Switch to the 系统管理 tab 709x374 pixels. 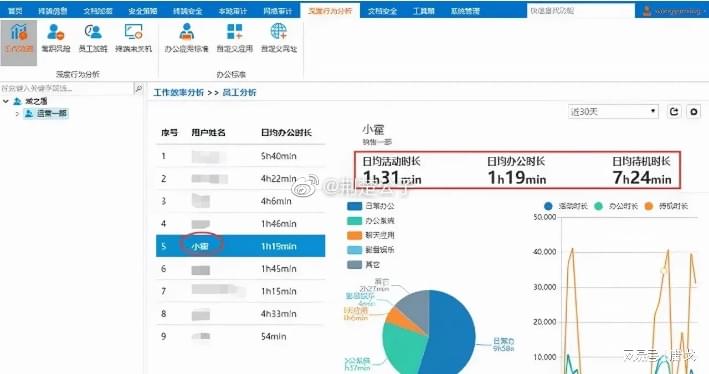pos(465,11)
